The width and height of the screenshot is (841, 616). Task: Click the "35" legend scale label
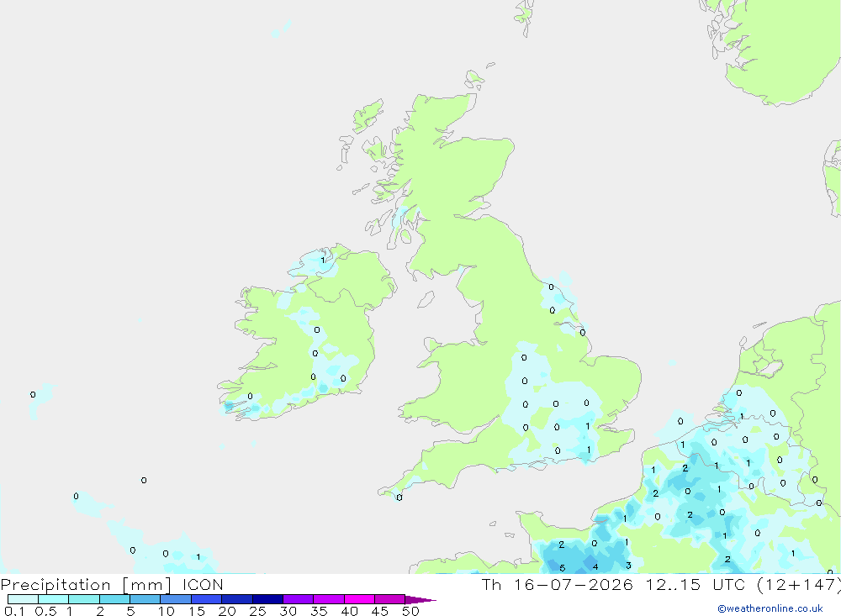click(x=319, y=611)
